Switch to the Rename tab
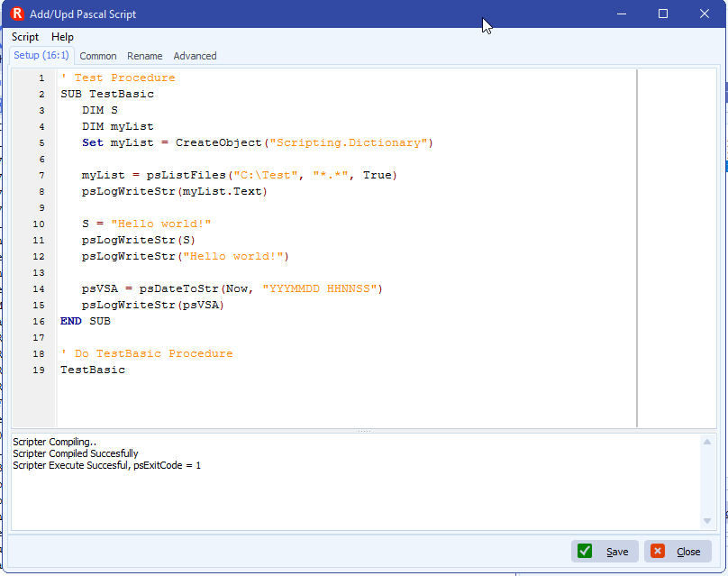The height and width of the screenshot is (576, 728). point(144,56)
